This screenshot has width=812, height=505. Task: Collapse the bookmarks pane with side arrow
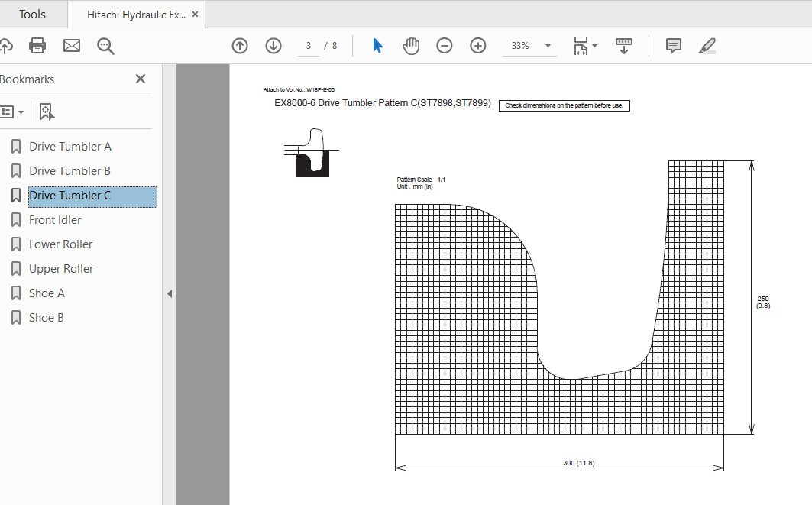point(170,293)
